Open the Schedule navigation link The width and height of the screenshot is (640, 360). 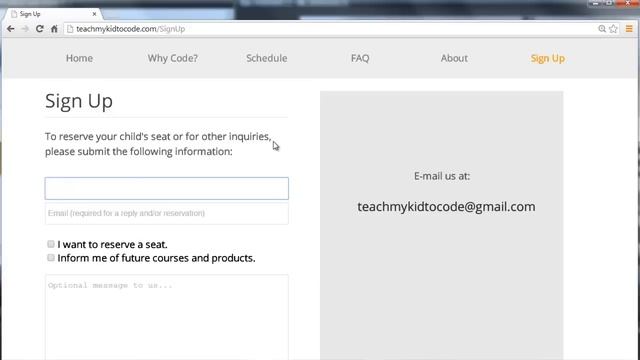click(x=267, y=58)
